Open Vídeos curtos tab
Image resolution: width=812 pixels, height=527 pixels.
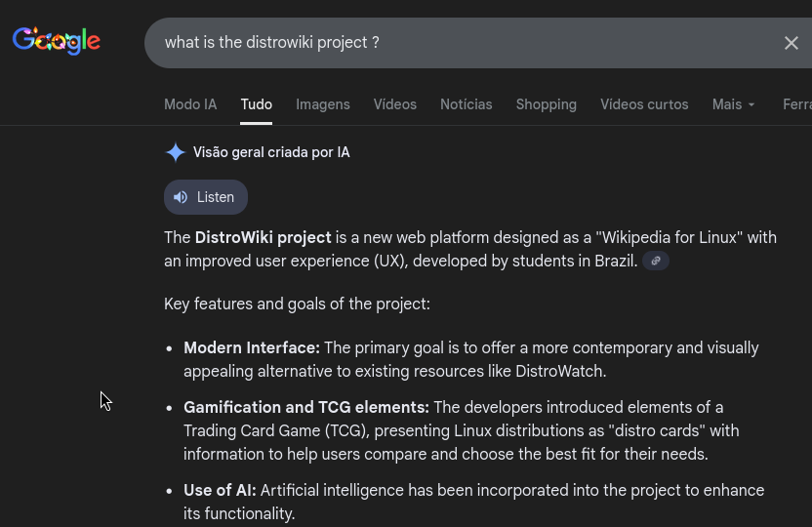644,104
